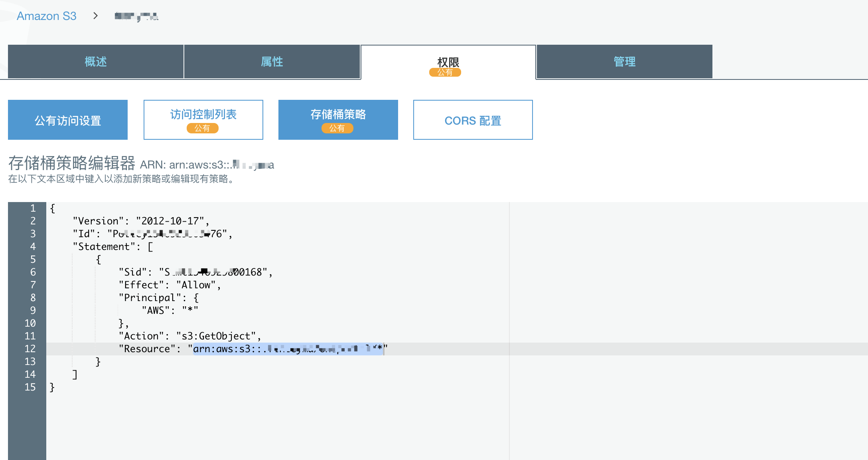Viewport: 868px width, 460px height.
Task: Click the 公有 badge under 权限
Action: coord(445,72)
